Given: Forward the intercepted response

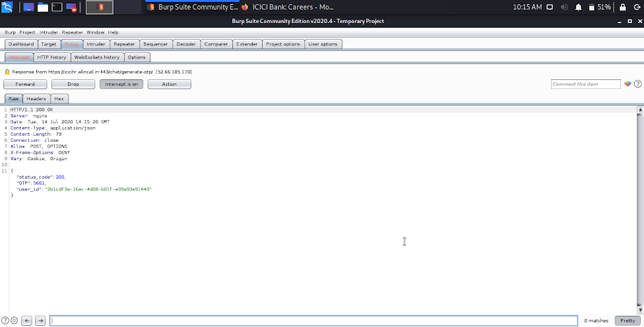Looking at the screenshot, I should pos(25,84).
